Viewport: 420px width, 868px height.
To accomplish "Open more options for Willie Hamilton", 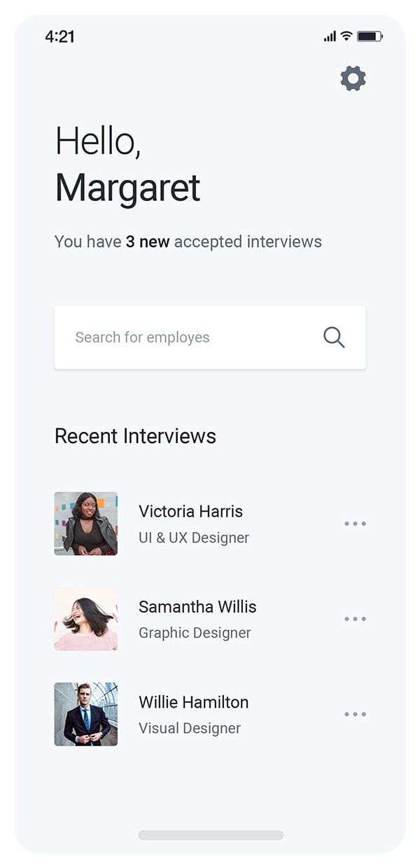I will (355, 714).
